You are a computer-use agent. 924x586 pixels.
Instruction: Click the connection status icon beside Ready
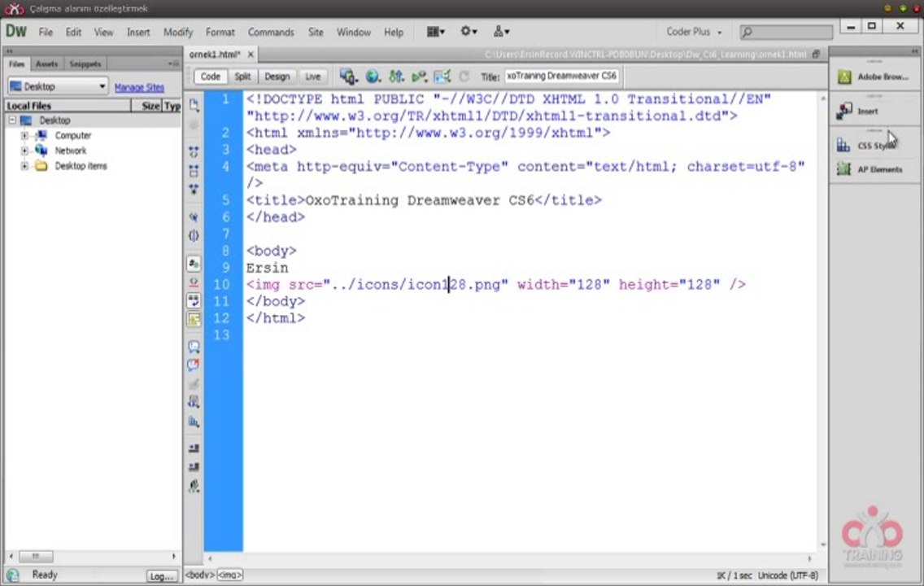point(12,575)
